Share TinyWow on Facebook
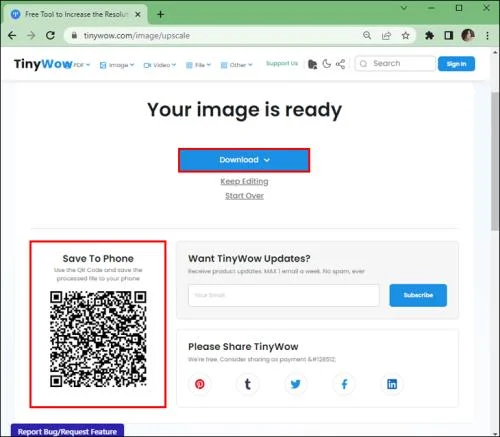The width and height of the screenshot is (500, 437). pos(344,384)
